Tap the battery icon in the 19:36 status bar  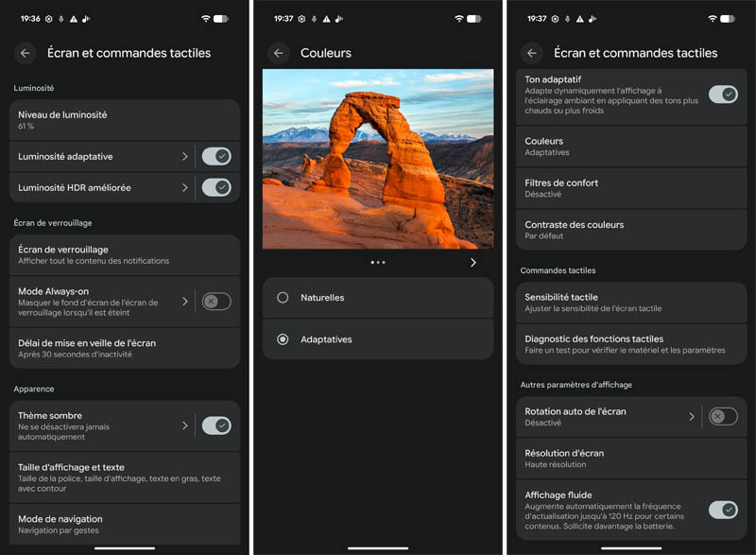click(x=221, y=19)
